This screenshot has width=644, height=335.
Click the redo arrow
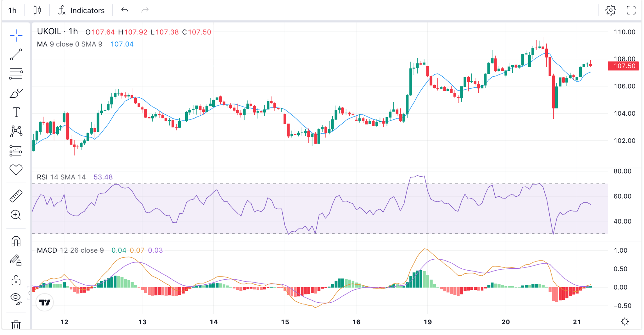point(145,10)
